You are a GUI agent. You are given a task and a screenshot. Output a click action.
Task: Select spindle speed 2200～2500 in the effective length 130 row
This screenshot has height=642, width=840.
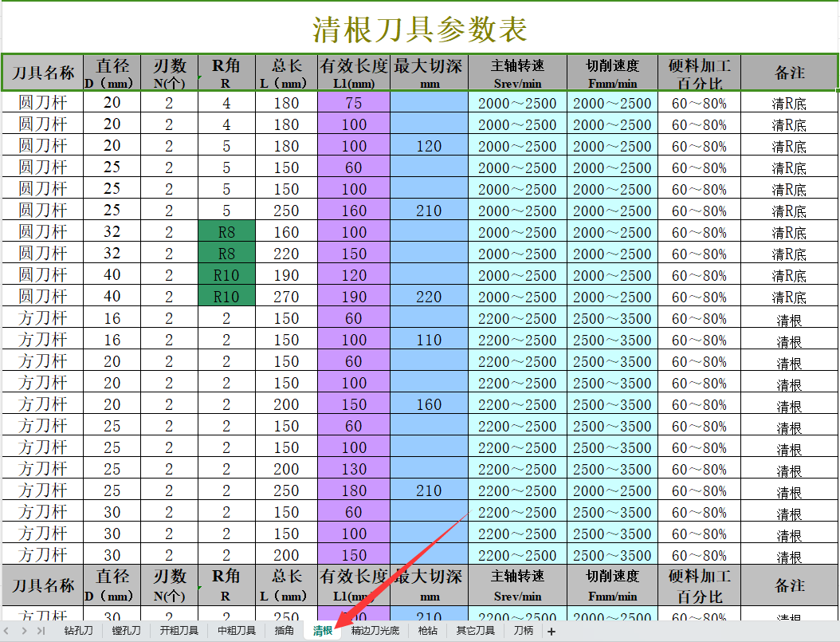[x=517, y=468]
